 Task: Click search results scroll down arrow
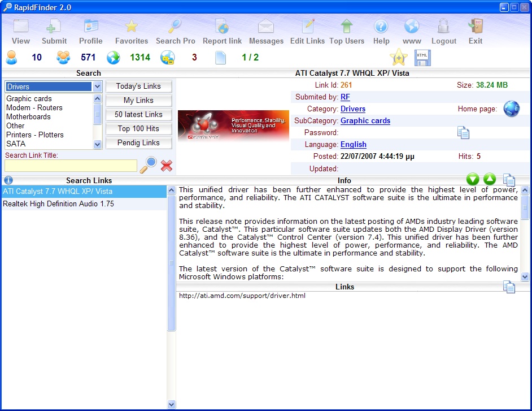tap(171, 404)
